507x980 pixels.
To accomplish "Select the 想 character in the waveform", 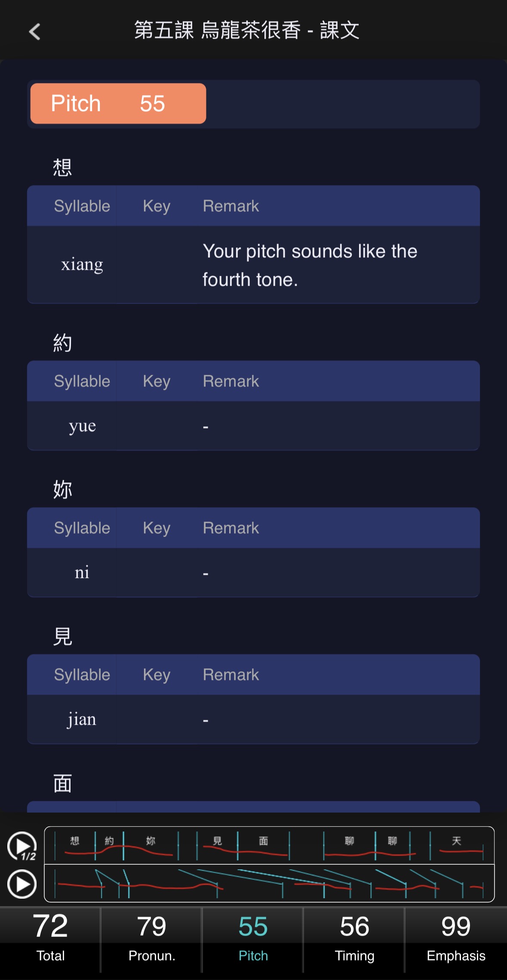I will tap(75, 845).
